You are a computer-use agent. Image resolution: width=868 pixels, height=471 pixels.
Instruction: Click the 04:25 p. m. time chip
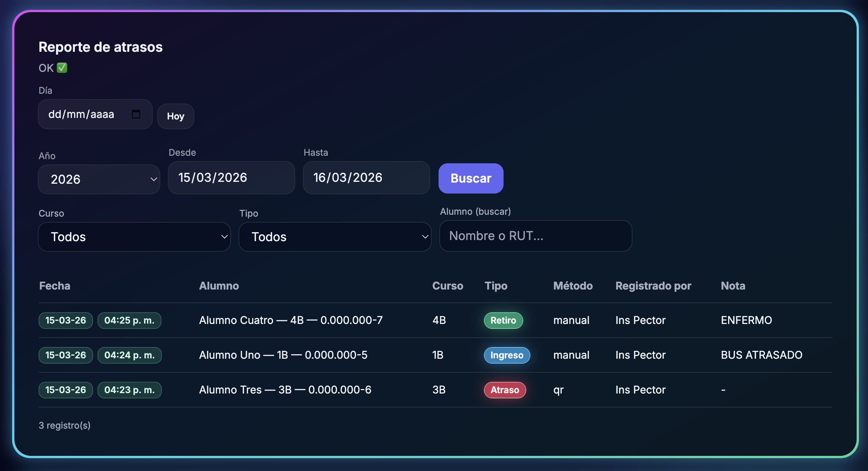pyautogui.click(x=129, y=321)
